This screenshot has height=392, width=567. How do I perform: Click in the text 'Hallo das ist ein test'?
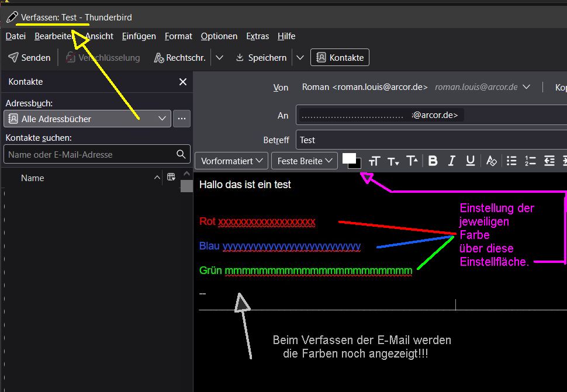tap(245, 185)
